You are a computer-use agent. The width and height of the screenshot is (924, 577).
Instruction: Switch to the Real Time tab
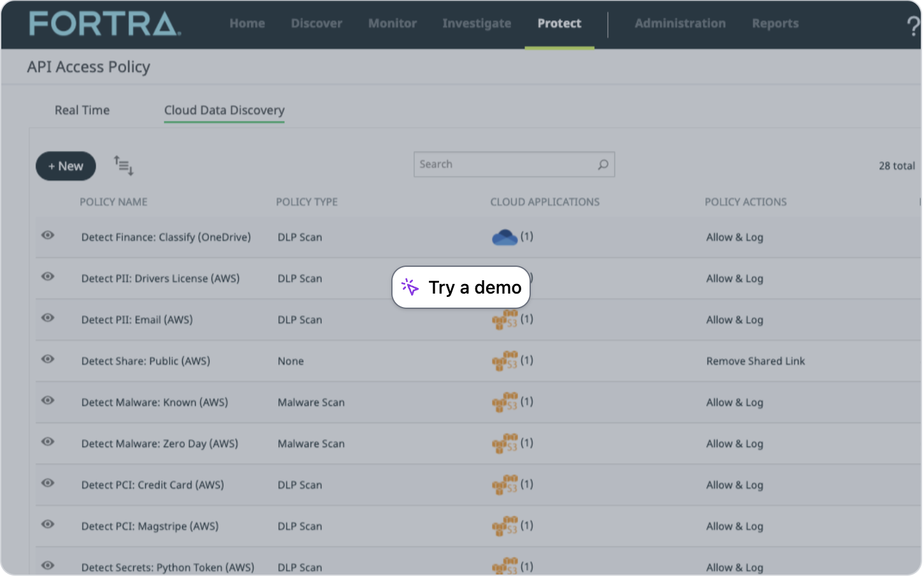tap(82, 110)
